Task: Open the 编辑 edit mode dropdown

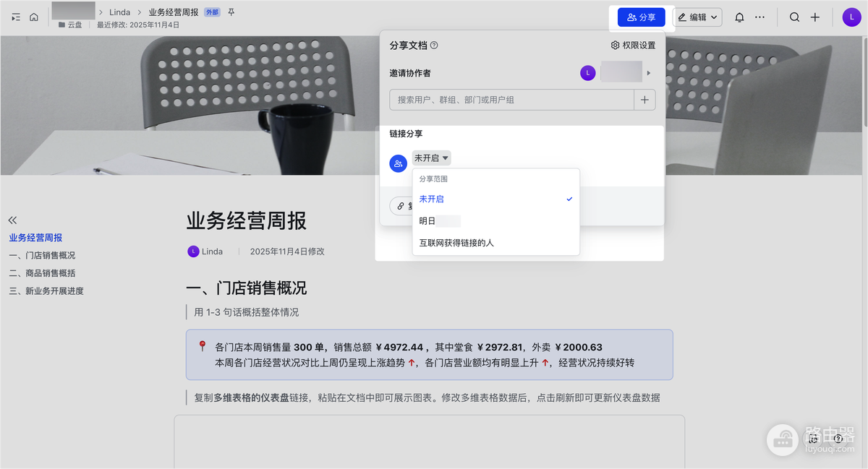Action: (698, 17)
